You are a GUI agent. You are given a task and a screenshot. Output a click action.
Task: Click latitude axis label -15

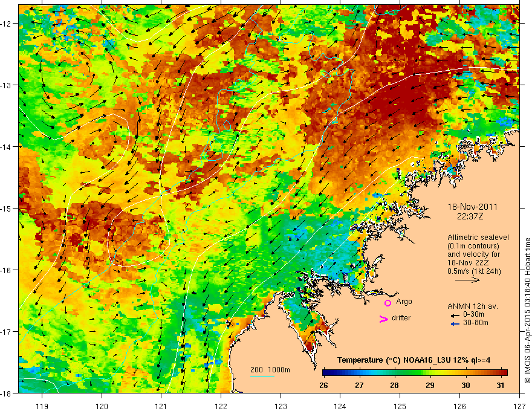[x=7, y=209]
